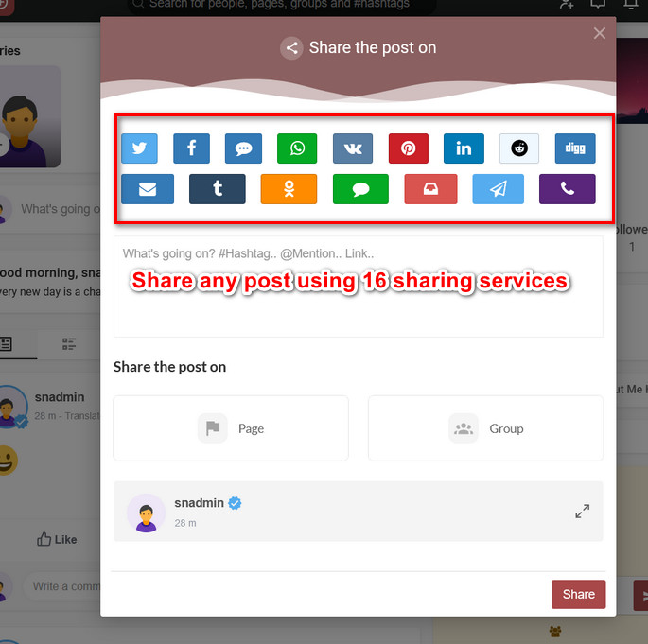Share via the green speech bubble icon
The width and height of the screenshot is (648, 644).
click(x=360, y=189)
